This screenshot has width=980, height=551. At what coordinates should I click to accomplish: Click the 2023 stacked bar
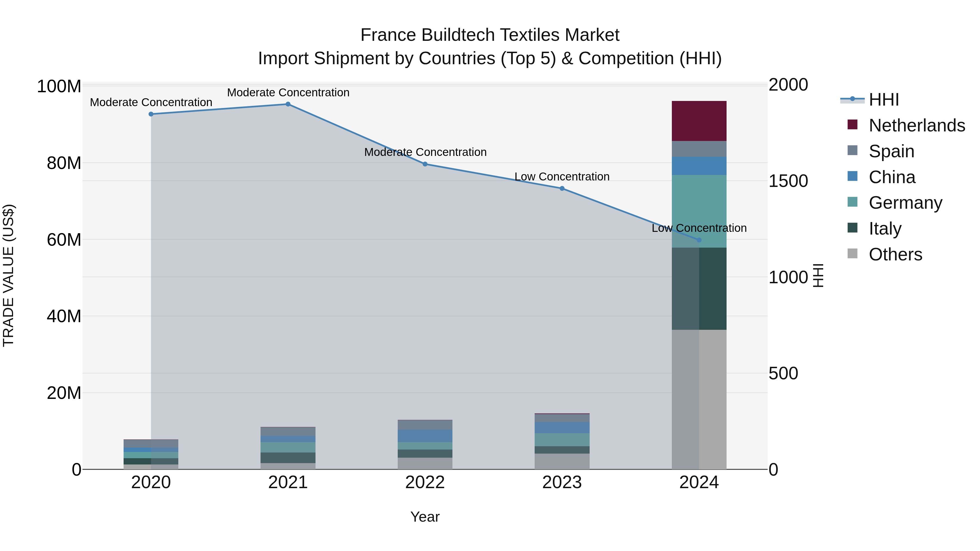562,442
